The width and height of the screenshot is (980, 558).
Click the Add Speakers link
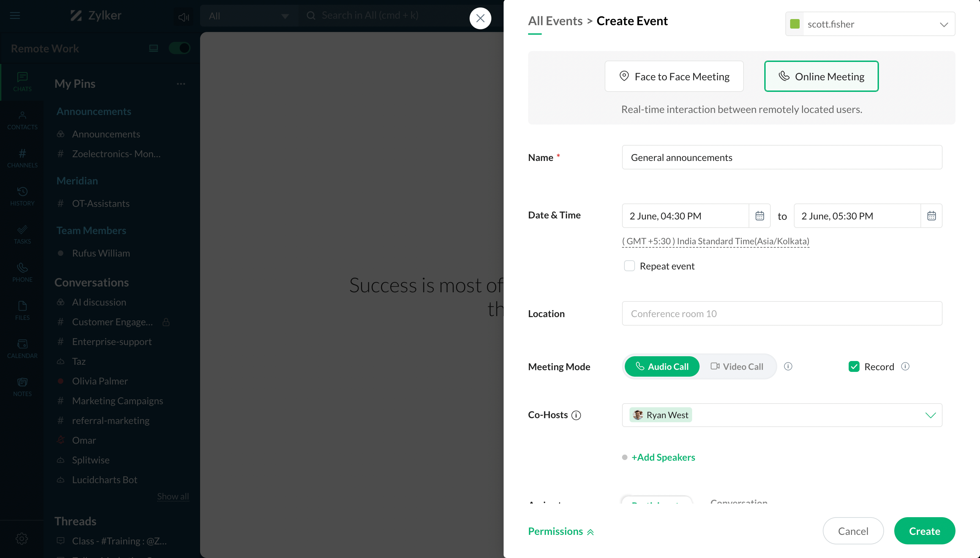[x=663, y=457]
